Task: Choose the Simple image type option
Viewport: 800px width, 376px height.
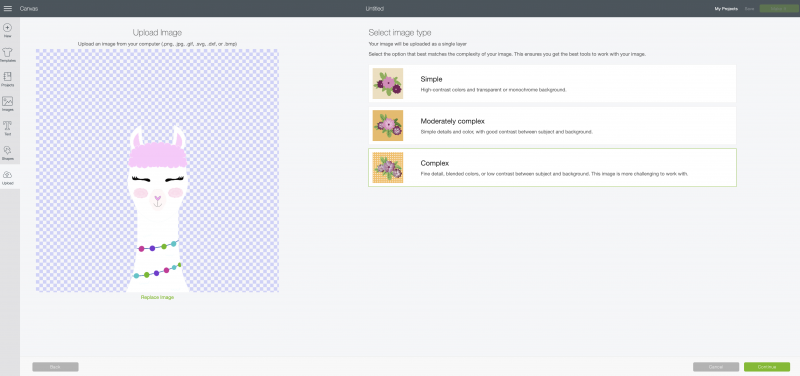Action: coord(552,84)
